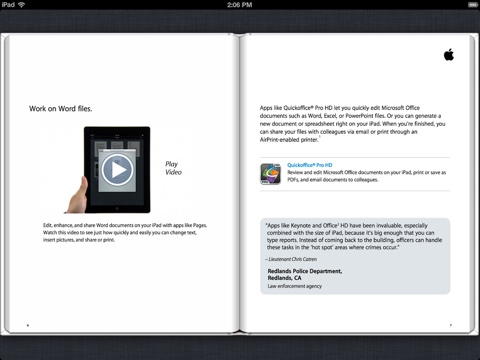Viewport: 480px width, 360px height.
Task: Tap the battery indicator icon
Action: (x=472, y=5)
